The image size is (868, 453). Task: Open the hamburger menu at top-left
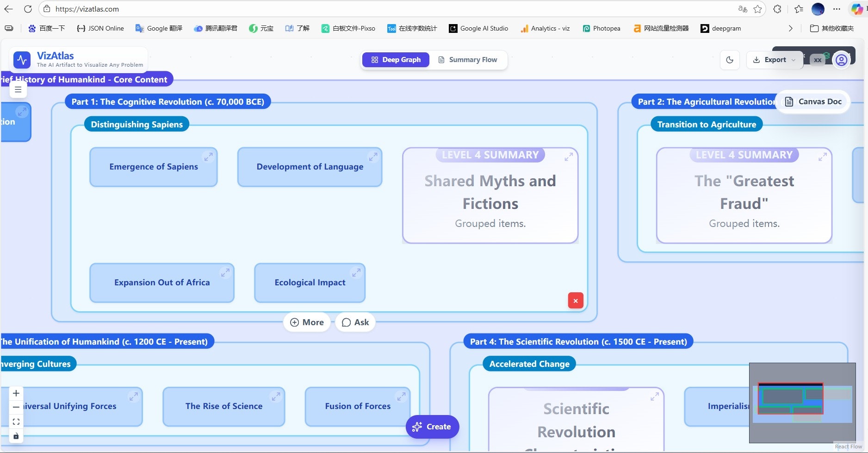click(18, 89)
